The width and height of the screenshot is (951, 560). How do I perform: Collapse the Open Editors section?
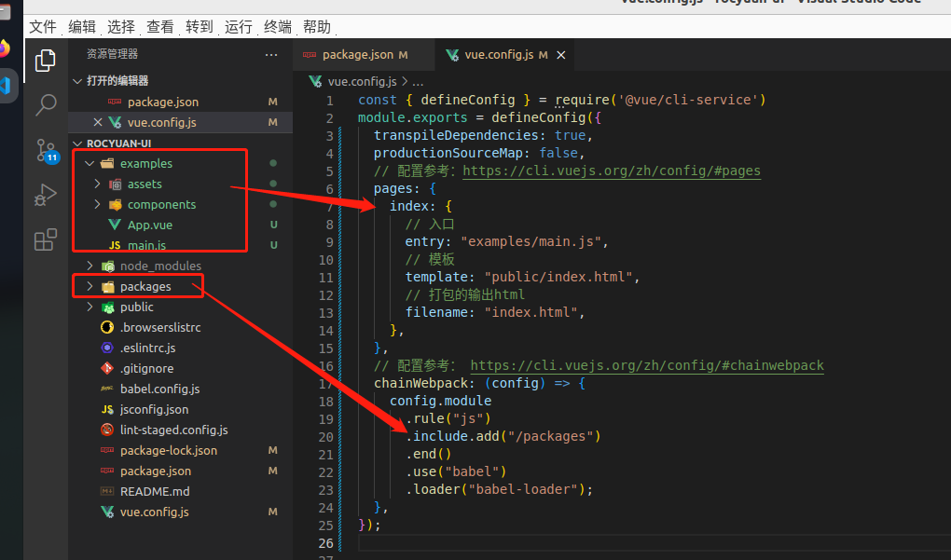point(77,81)
